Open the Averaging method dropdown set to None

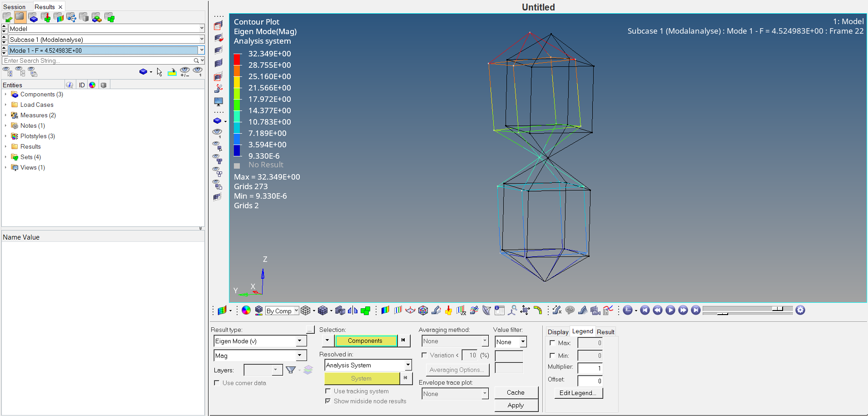tap(484, 341)
